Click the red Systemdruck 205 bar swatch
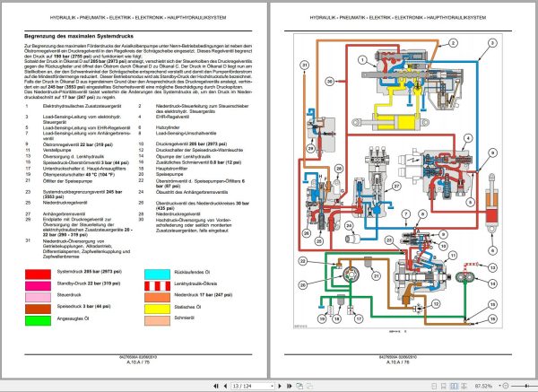The image size is (538, 392). pos(38,274)
